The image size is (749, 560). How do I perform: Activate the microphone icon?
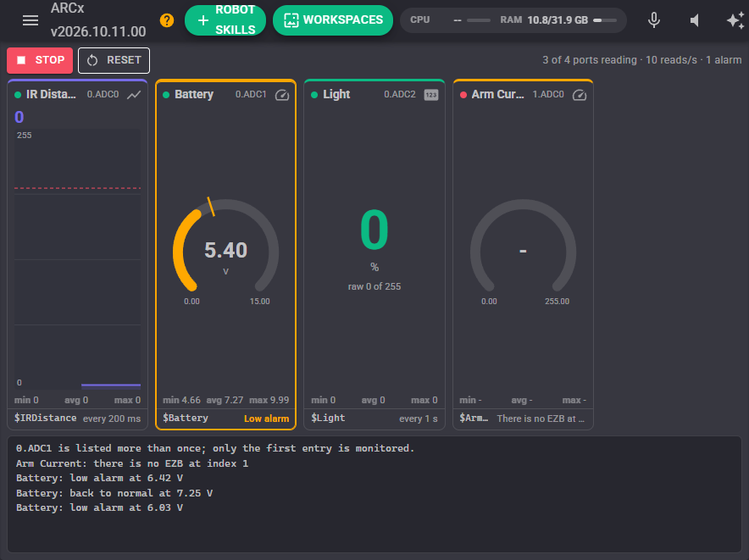pyautogui.click(x=654, y=20)
